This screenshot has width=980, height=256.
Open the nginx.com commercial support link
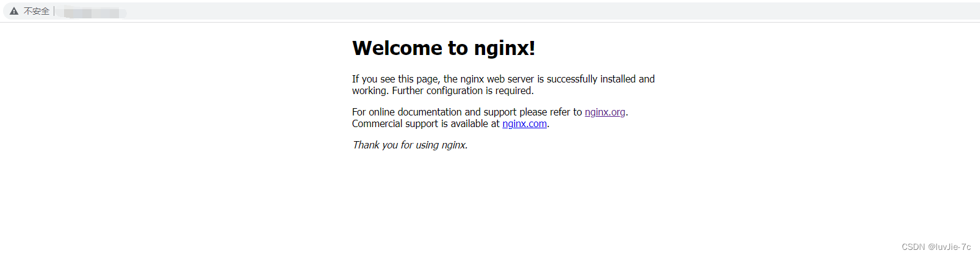pyautogui.click(x=524, y=123)
